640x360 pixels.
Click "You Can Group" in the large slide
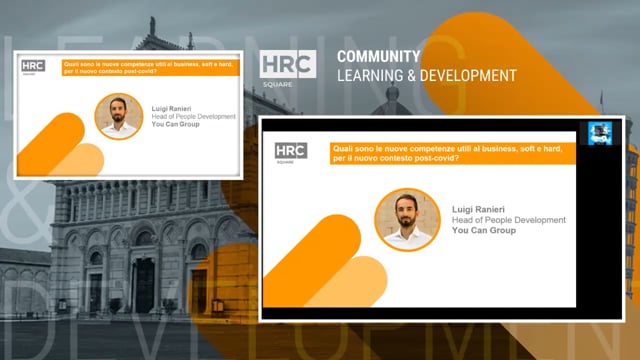point(484,230)
